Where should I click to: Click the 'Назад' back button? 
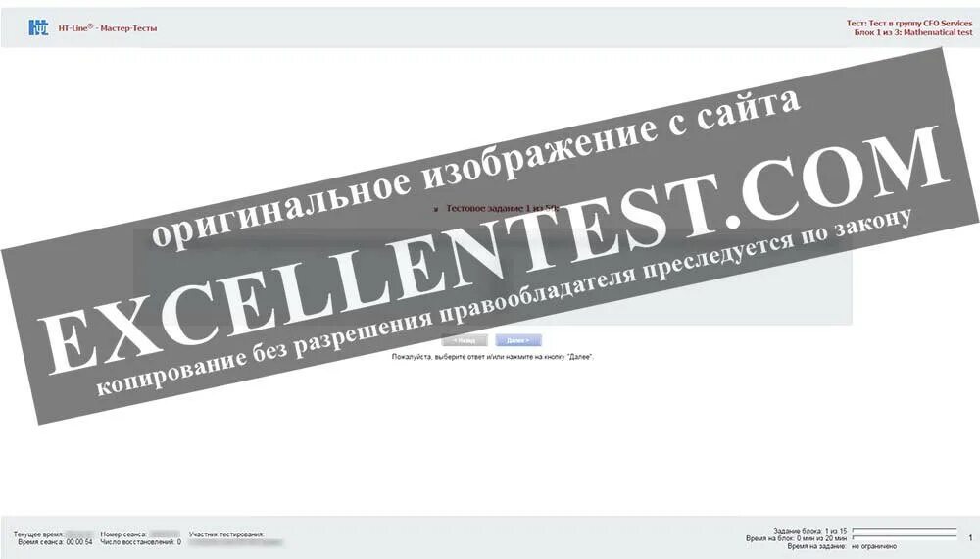point(465,340)
